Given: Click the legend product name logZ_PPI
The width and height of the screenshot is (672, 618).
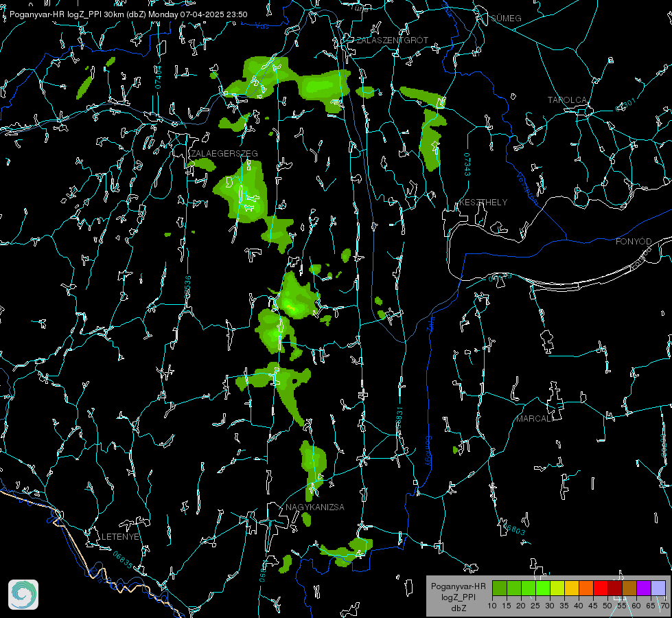Looking at the screenshot, I should (x=458, y=597).
